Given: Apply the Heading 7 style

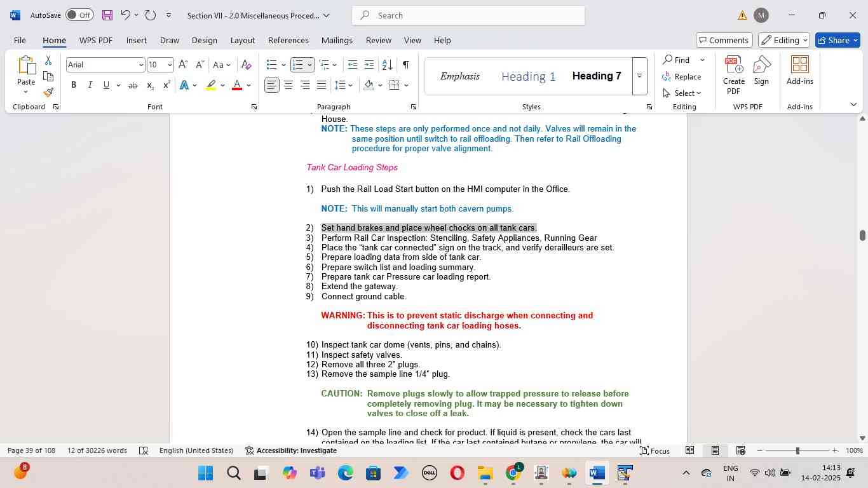Looking at the screenshot, I should [x=597, y=76].
